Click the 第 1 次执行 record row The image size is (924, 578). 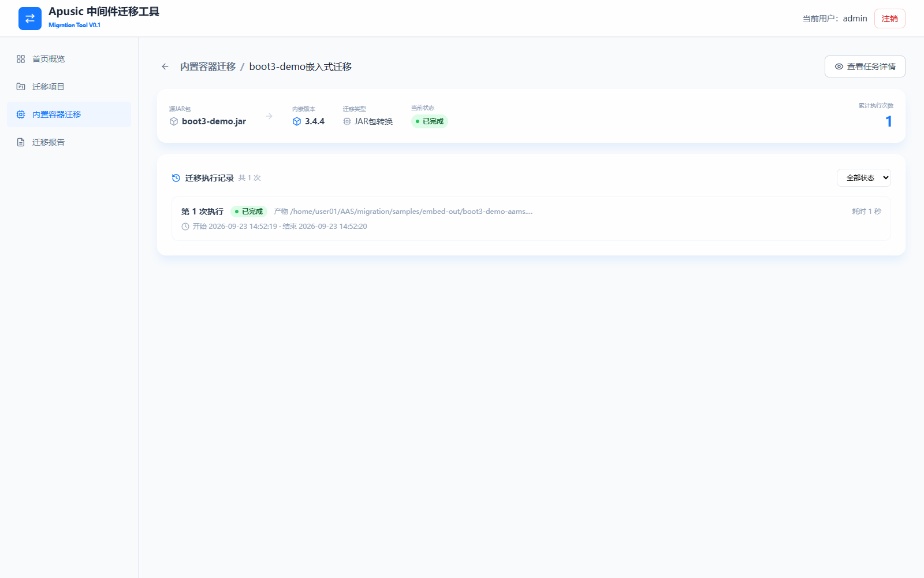pyautogui.click(x=531, y=218)
